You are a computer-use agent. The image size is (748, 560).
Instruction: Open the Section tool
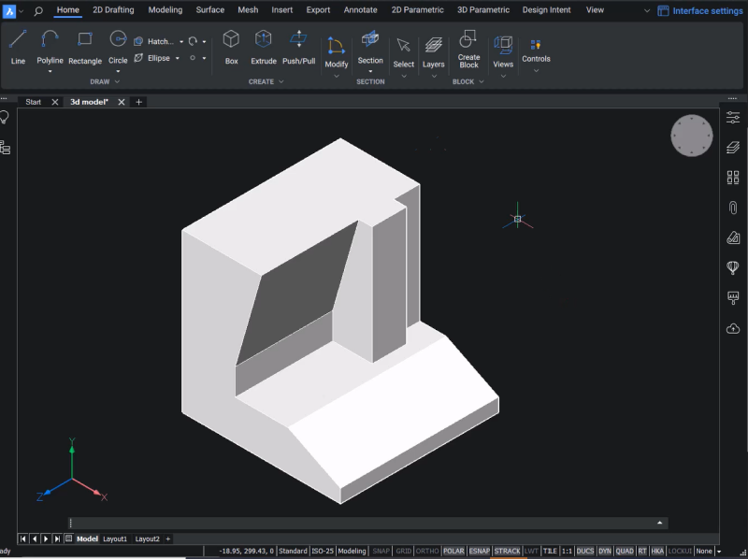pyautogui.click(x=370, y=47)
